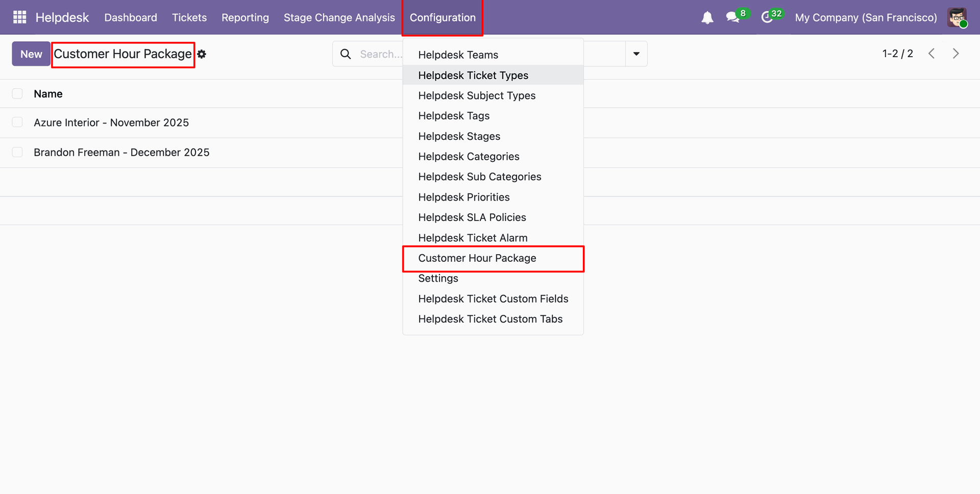This screenshot has width=980, height=494.
Task: Expand the search filter dropdown arrow
Action: pos(636,54)
